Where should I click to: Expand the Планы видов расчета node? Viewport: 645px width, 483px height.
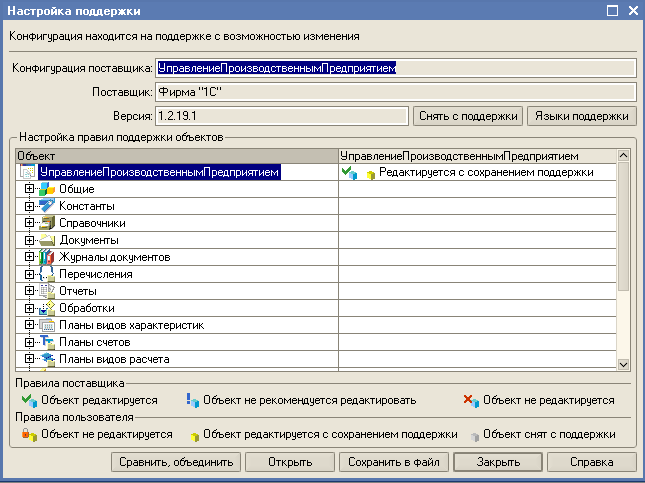pyautogui.click(x=29, y=359)
